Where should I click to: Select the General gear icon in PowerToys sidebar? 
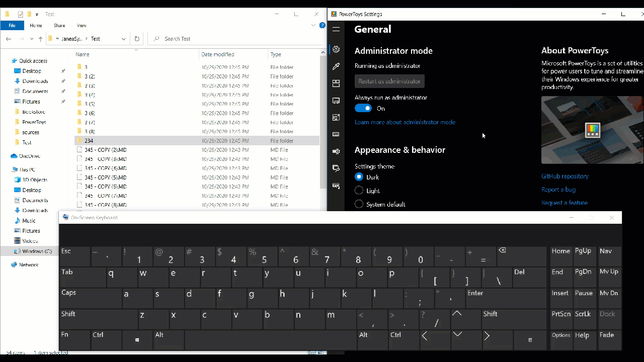(336, 49)
